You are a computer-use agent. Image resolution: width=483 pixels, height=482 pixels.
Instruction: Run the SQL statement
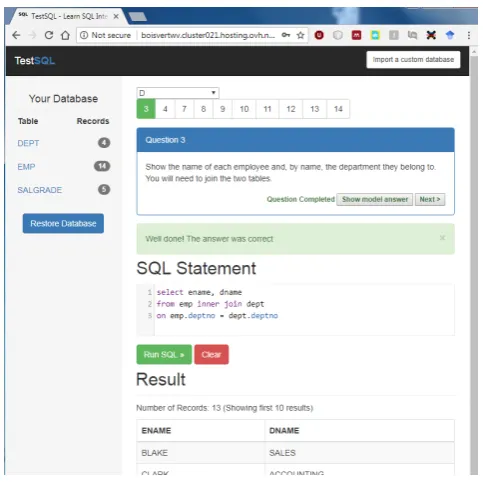[x=164, y=354]
